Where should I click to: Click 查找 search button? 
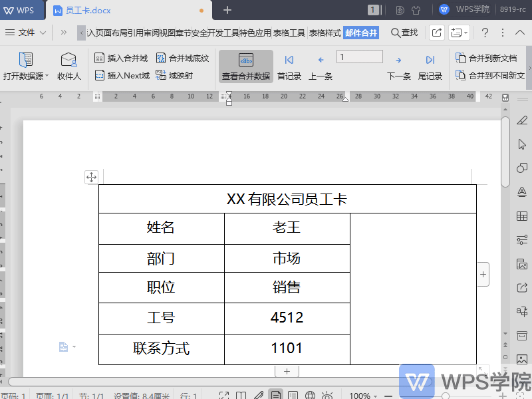coord(404,33)
